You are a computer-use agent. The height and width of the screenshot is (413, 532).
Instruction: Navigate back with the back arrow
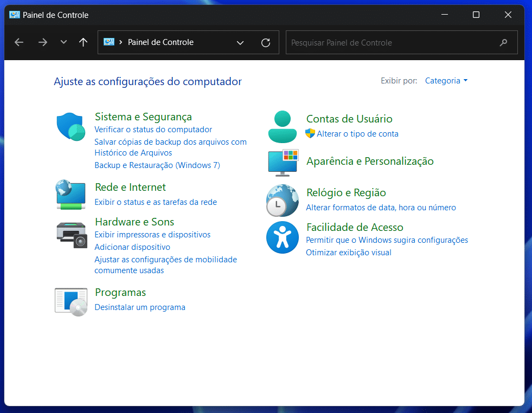pos(19,42)
